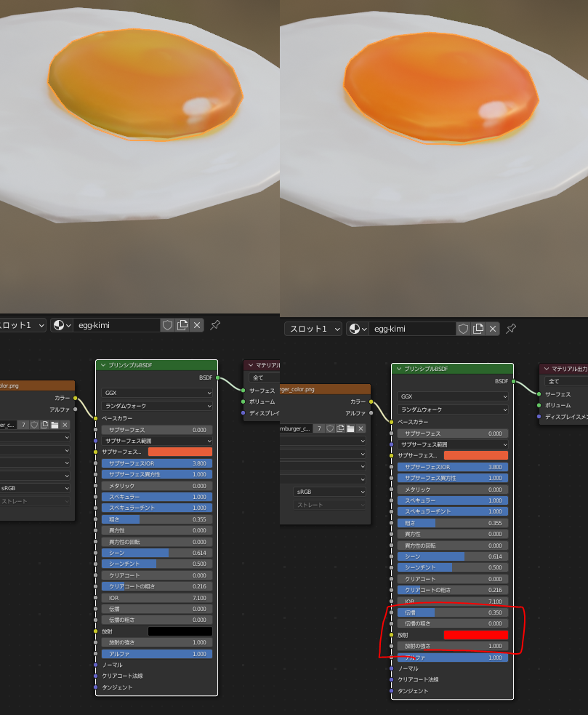Screen dimensions: 588x715
Task: Toggle the pin icon in right editor header
Action: click(x=511, y=329)
